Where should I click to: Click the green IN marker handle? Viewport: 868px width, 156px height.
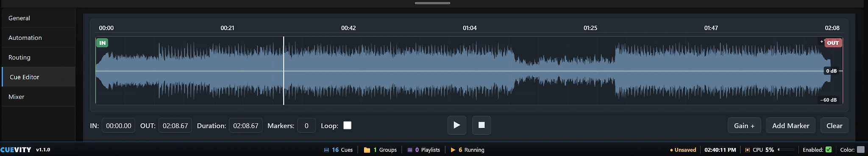tap(102, 43)
